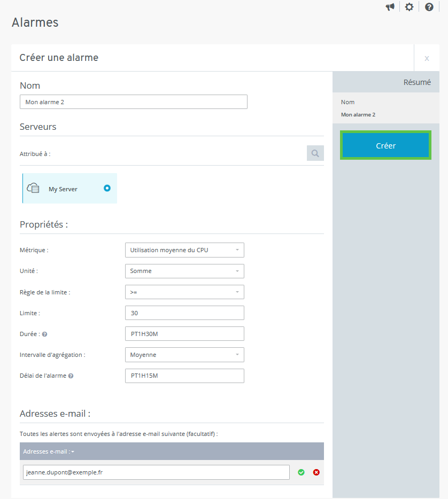Viewport: 448px width, 499px height.
Task: Show help tooltip for Délai de l'alarme
Action: tap(71, 376)
